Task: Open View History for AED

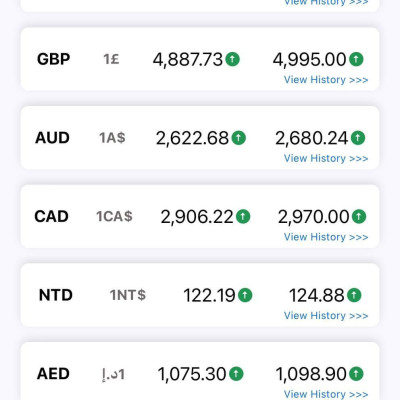Action: tap(326, 394)
